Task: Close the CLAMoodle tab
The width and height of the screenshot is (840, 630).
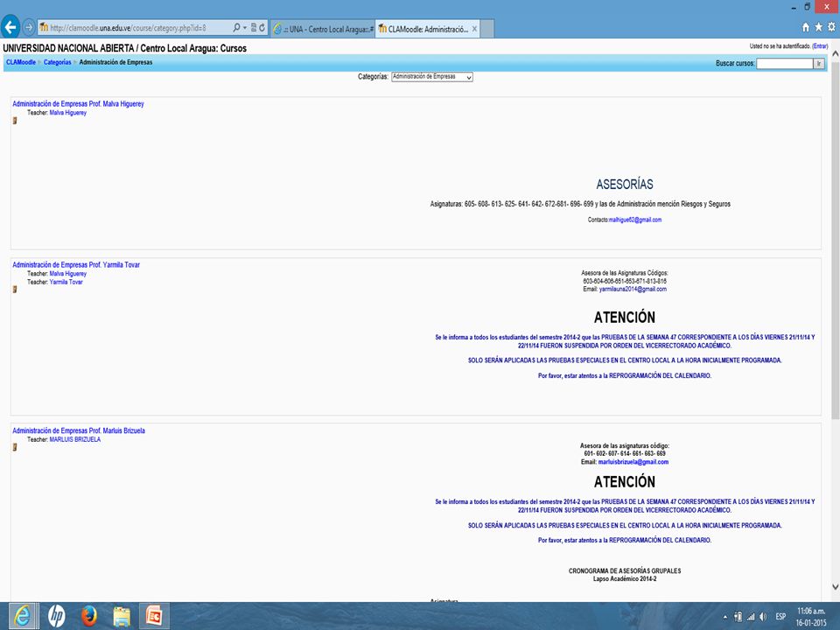Action: [474, 29]
